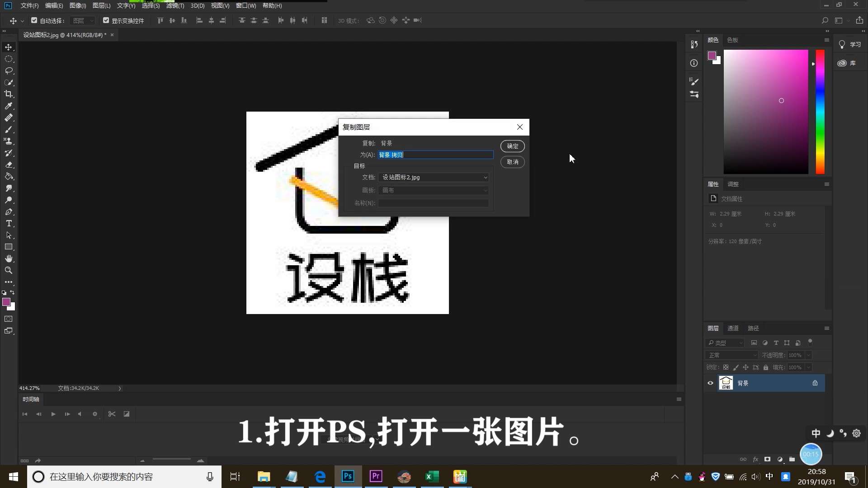The image size is (868, 488).
Task: Open the layer filter 类型 dropdown
Action: (725, 343)
